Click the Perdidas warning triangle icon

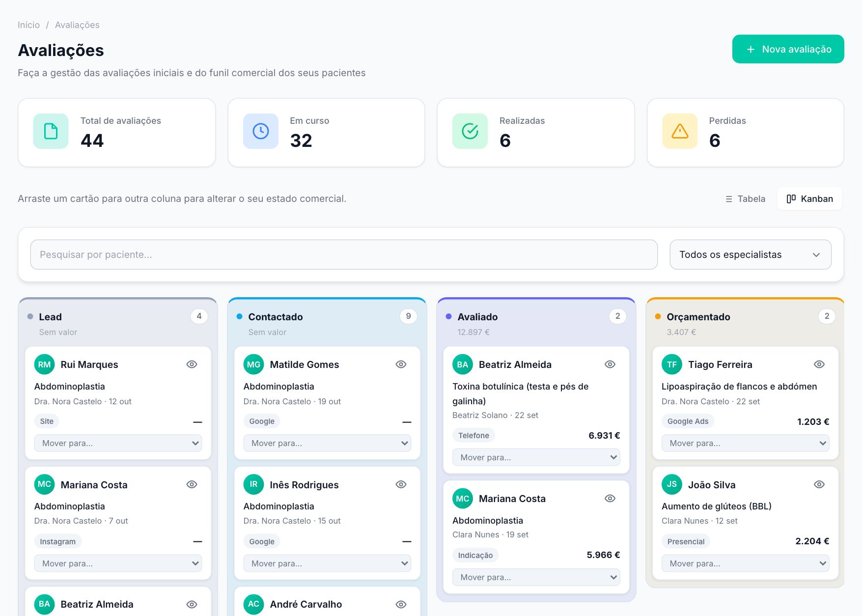(680, 131)
